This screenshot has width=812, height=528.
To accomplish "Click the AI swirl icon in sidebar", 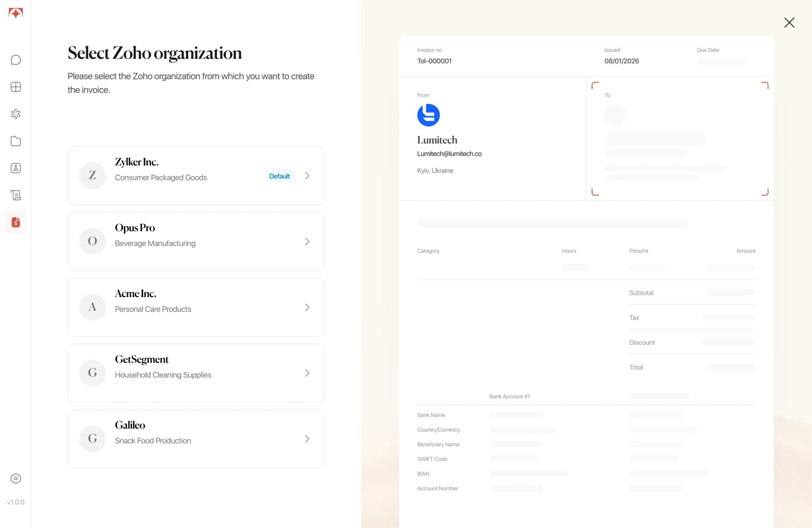I will coord(16,114).
